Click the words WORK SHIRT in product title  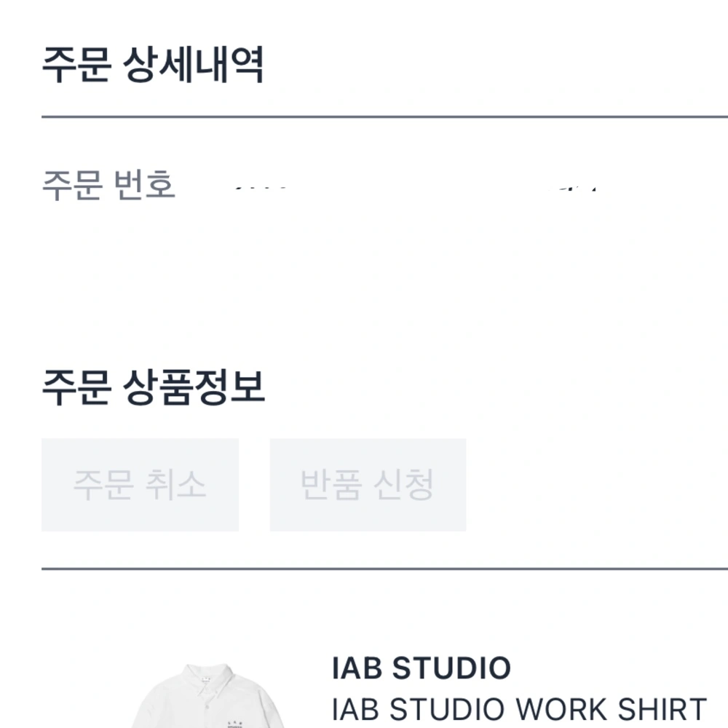coord(612,709)
